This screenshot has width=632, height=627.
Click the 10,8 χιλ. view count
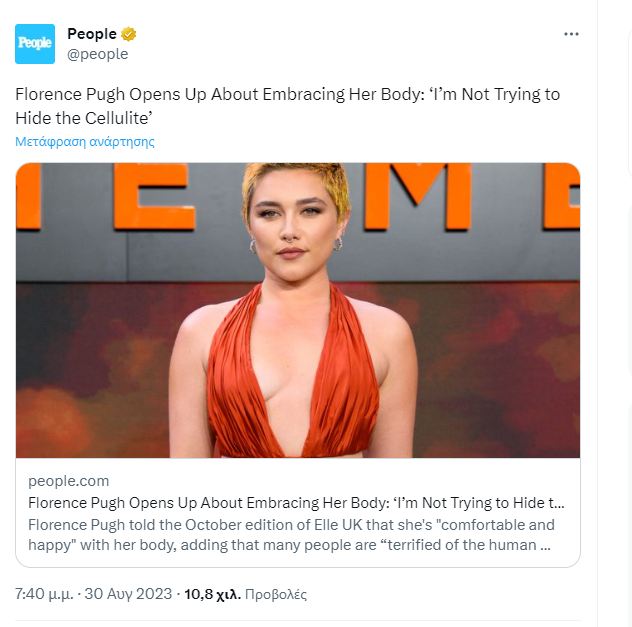210,594
